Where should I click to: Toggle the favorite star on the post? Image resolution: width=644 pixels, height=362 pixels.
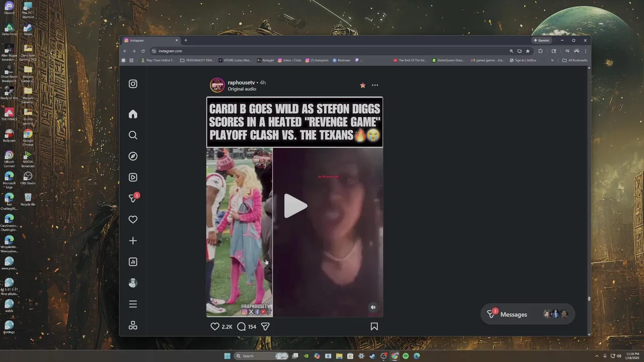point(363,85)
